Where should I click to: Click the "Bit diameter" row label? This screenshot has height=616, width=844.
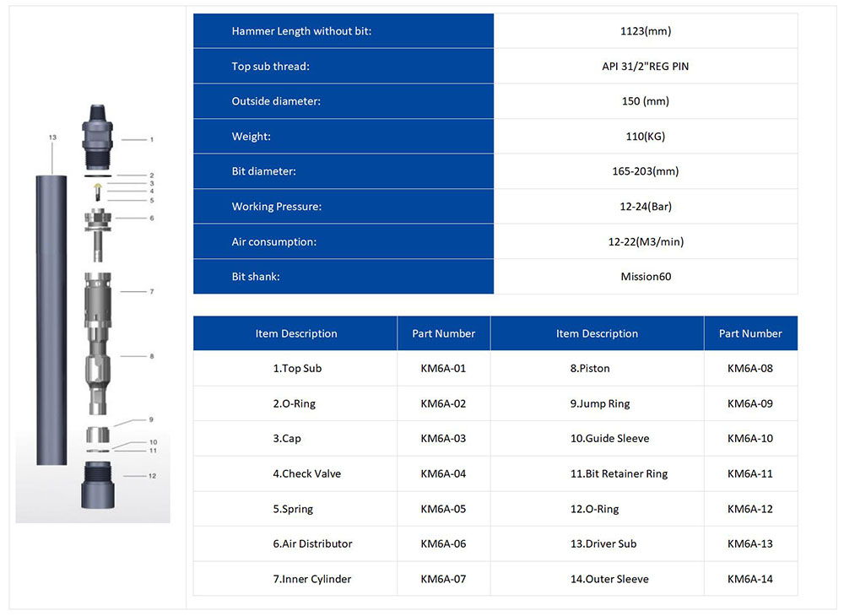pyautogui.click(x=263, y=171)
